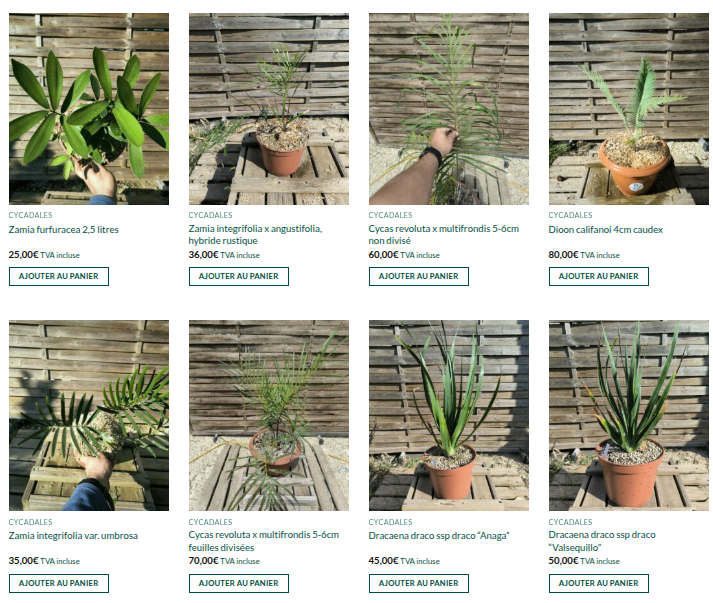
Task: Add Cycas revoluta non divisé to cart
Action: point(419,276)
